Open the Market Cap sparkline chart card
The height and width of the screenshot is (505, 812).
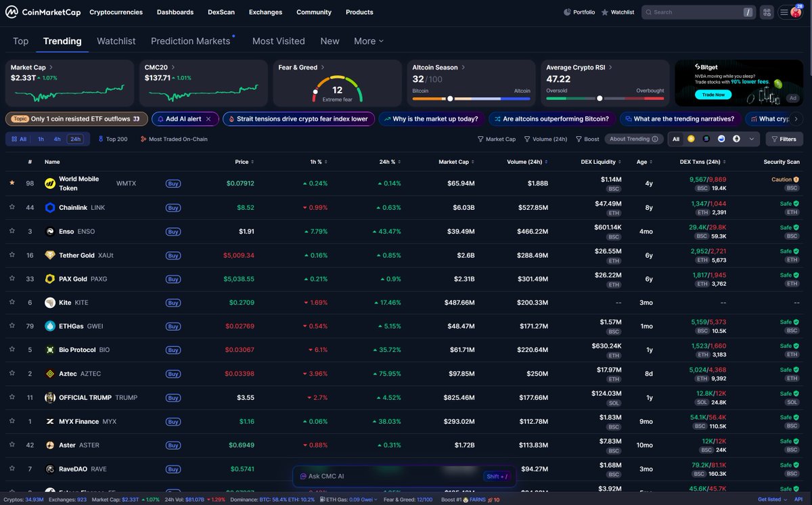pos(70,83)
